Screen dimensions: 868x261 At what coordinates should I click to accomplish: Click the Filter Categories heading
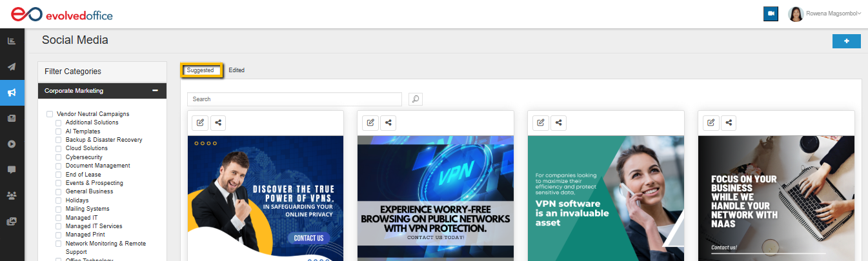click(x=73, y=72)
